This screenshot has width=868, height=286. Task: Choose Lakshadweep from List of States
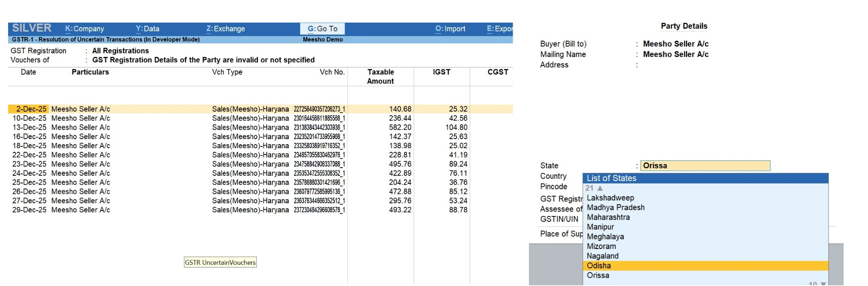(x=705, y=198)
